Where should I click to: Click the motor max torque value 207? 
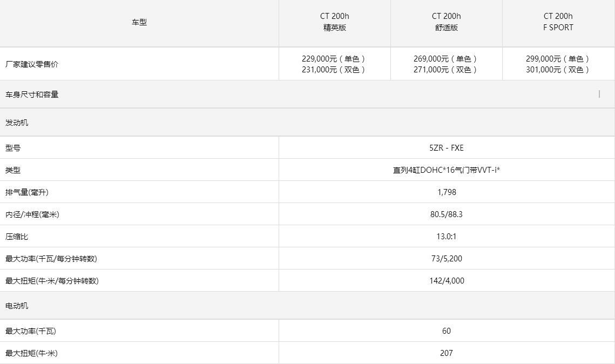(x=446, y=353)
